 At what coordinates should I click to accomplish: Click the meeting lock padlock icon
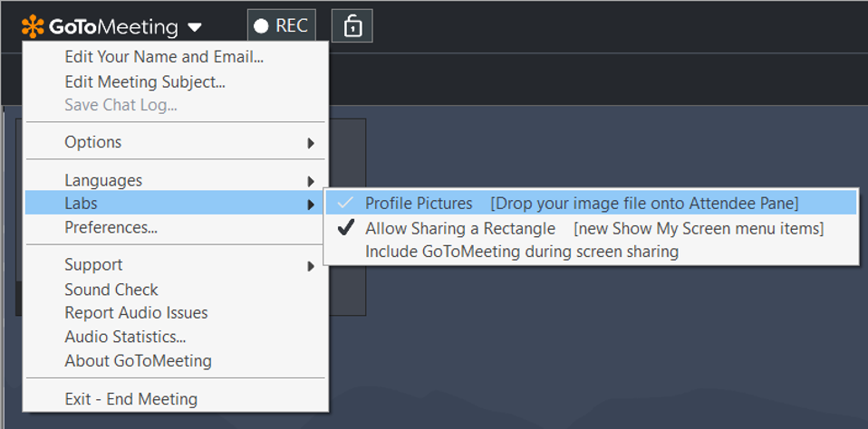click(x=352, y=25)
